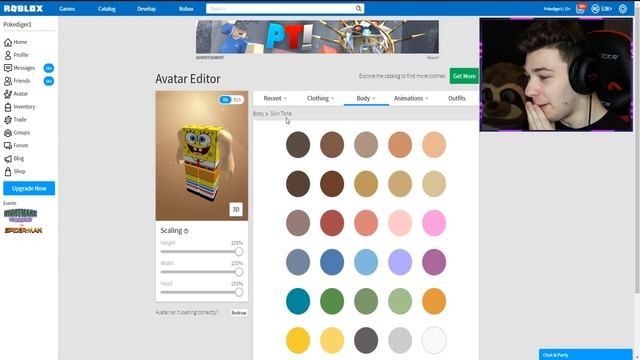Open Home from the sidebar

pos(16,42)
